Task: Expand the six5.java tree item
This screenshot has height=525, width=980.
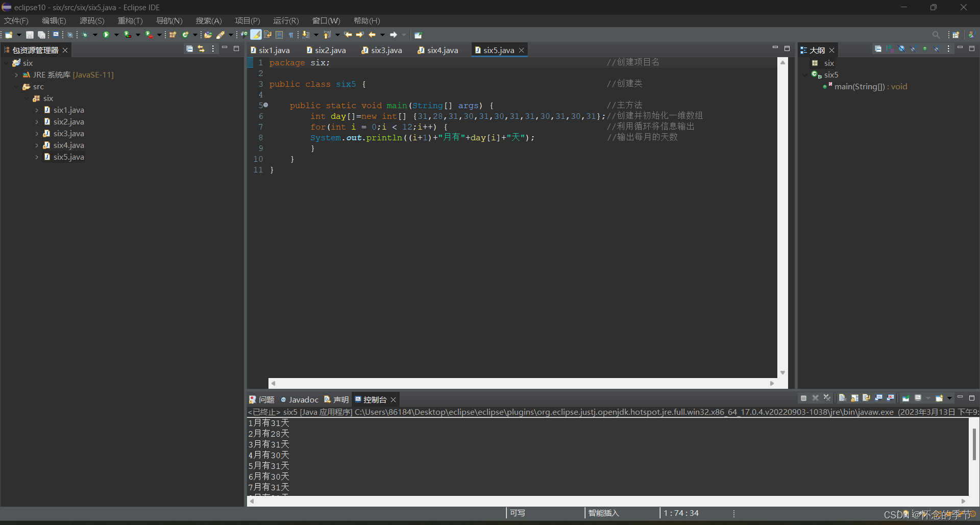Action: [x=37, y=157]
